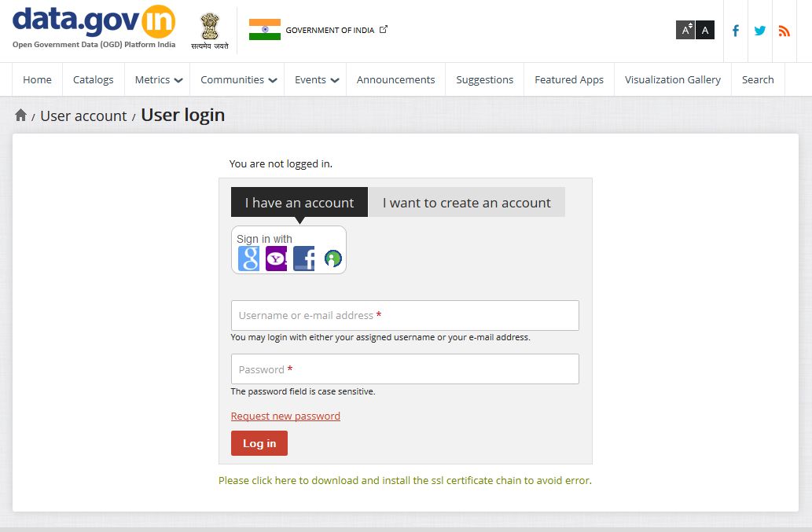Image resolution: width=812 pixels, height=532 pixels.
Task: Click the Indian flag icon
Action: point(265,30)
